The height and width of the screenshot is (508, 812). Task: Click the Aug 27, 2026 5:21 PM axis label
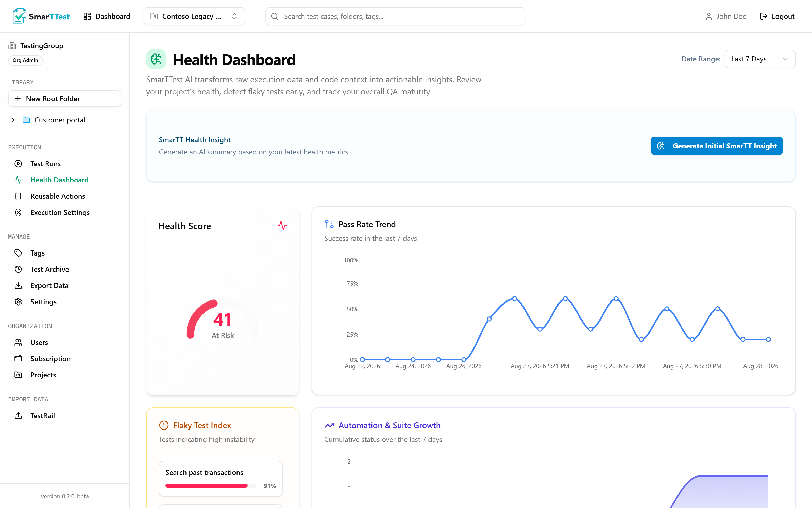540,366
